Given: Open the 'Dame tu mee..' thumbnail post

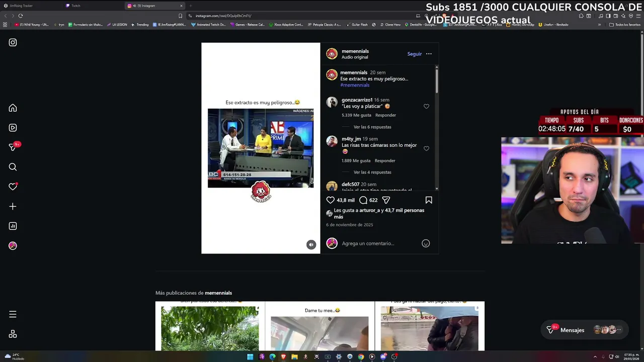Looking at the screenshot, I should (x=319, y=326).
